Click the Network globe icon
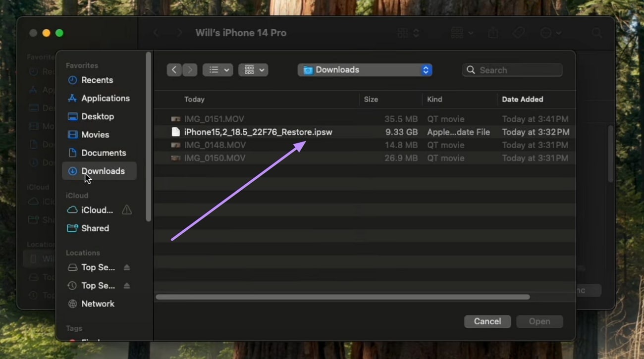 click(72, 304)
